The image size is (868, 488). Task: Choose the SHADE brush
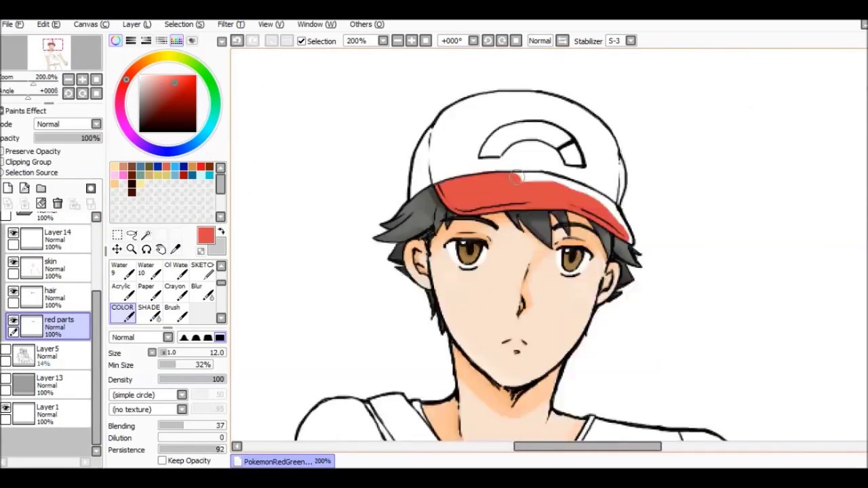(149, 312)
